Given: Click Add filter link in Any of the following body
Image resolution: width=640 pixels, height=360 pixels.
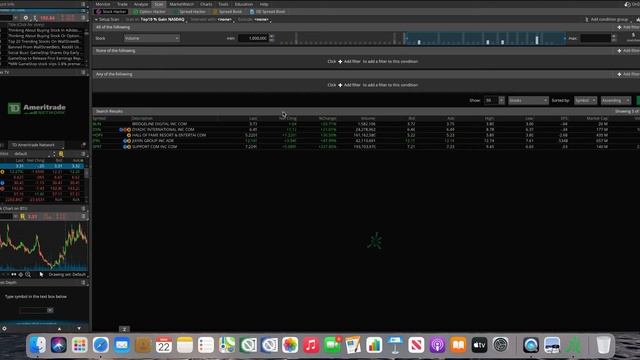Looking at the screenshot, I should click(349, 85).
